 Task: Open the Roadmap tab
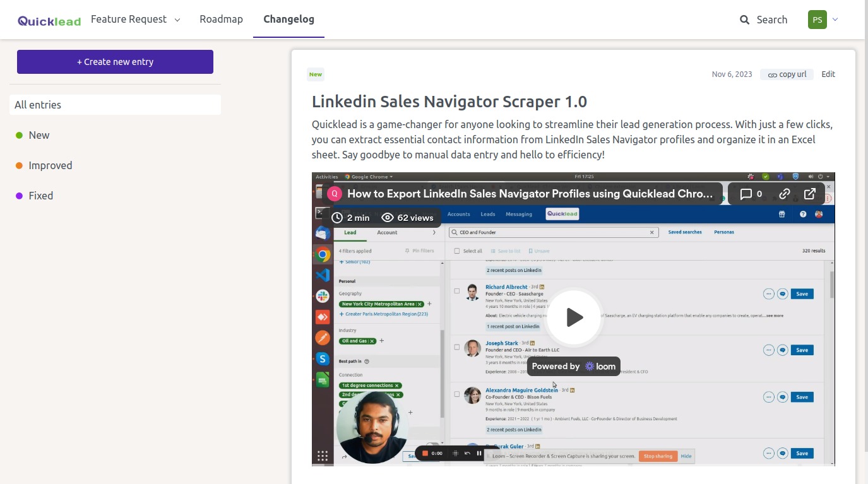click(x=221, y=20)
